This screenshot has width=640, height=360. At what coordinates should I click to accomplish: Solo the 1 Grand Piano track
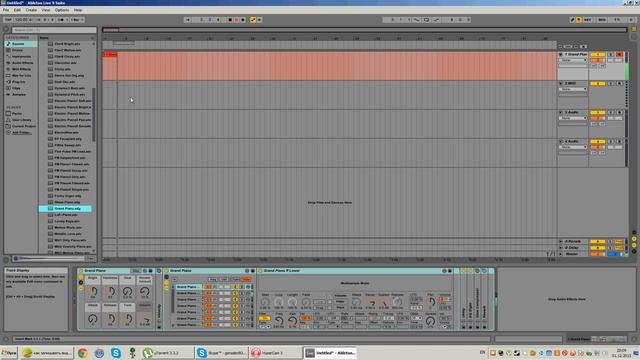pos(611,54)
